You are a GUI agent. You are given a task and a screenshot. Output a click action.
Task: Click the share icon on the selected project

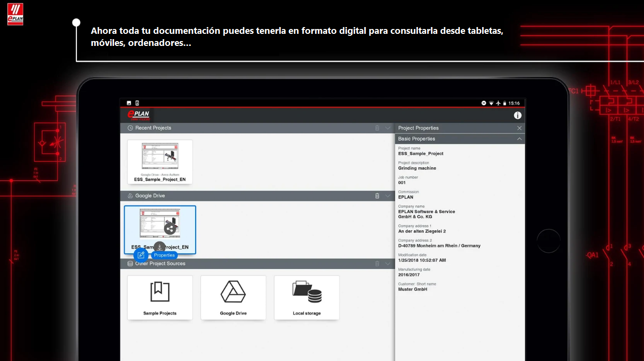coord(170,229)
